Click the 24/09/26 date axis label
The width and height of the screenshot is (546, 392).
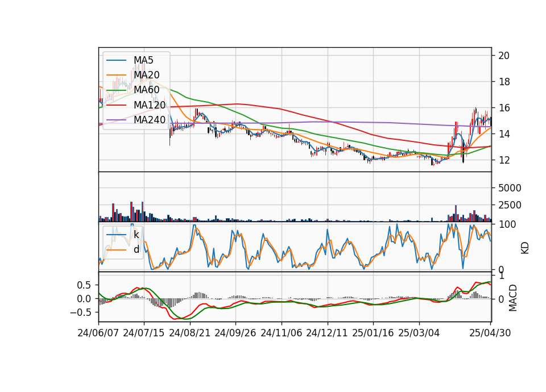click(x=235, y=333)
